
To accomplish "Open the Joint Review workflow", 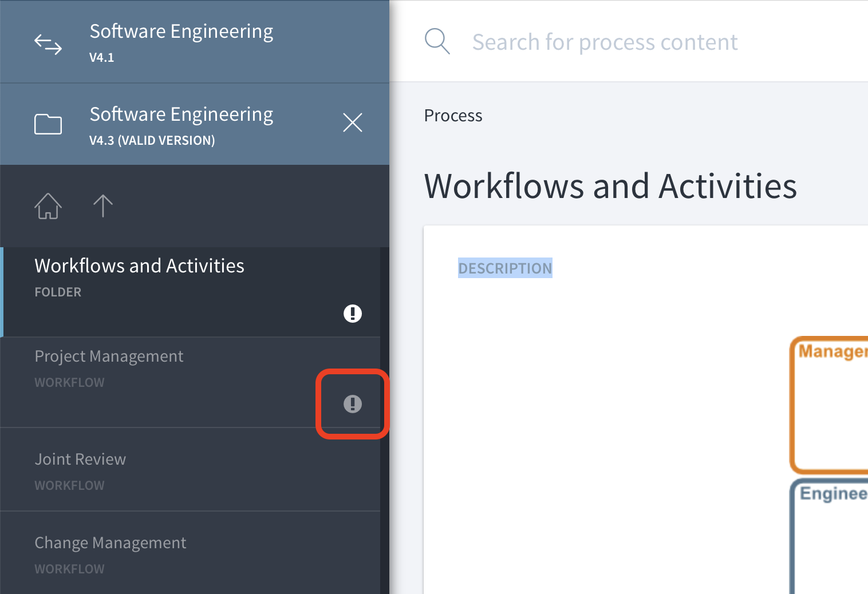I will pyautogui.click(x=190, y=470).
